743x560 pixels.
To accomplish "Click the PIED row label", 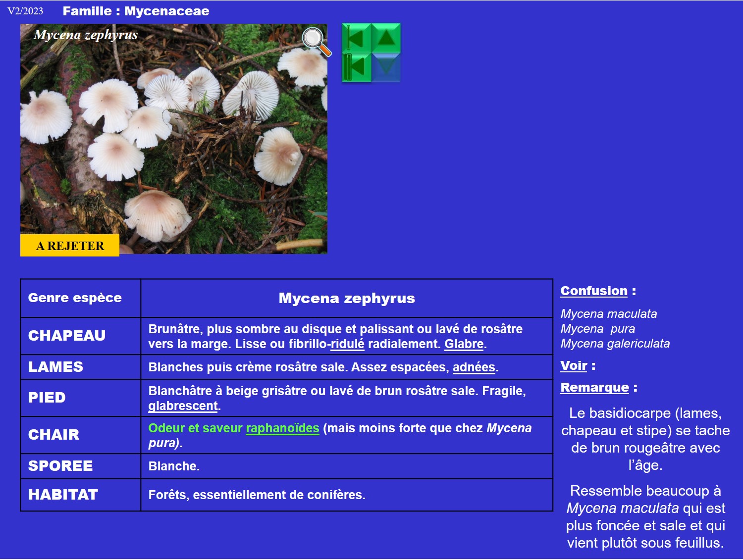I will (47, 398).
